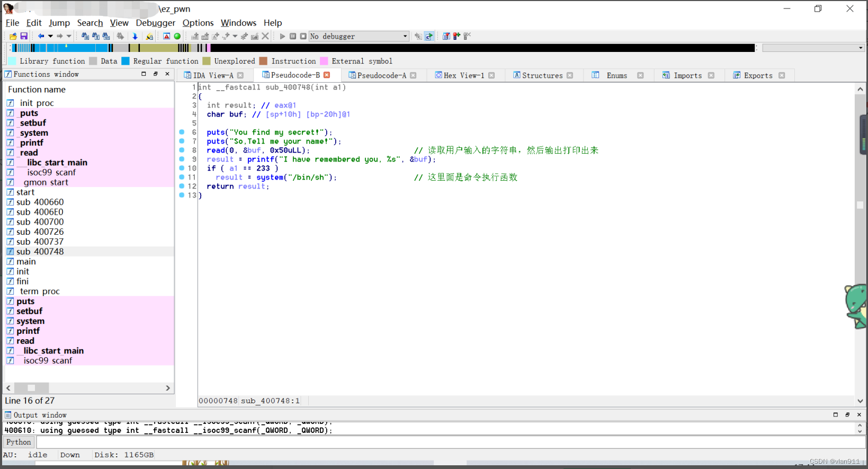Switch to the Exports tab

758,75
